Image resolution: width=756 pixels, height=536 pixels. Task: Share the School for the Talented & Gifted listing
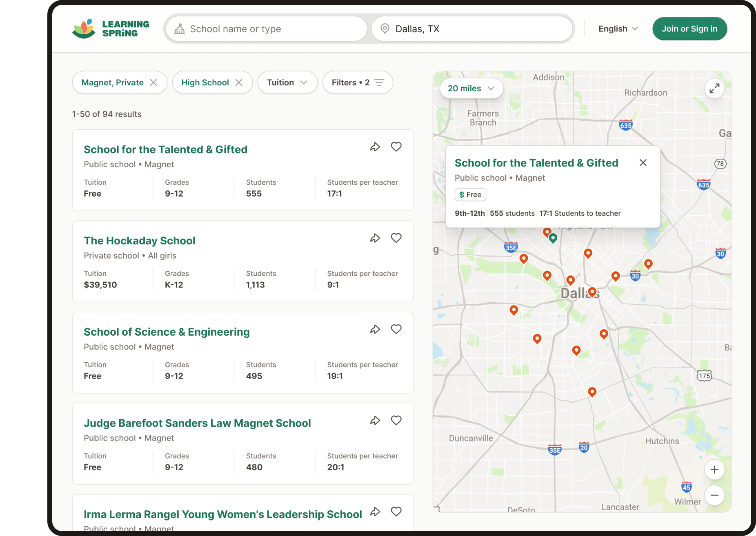point(375,147)
